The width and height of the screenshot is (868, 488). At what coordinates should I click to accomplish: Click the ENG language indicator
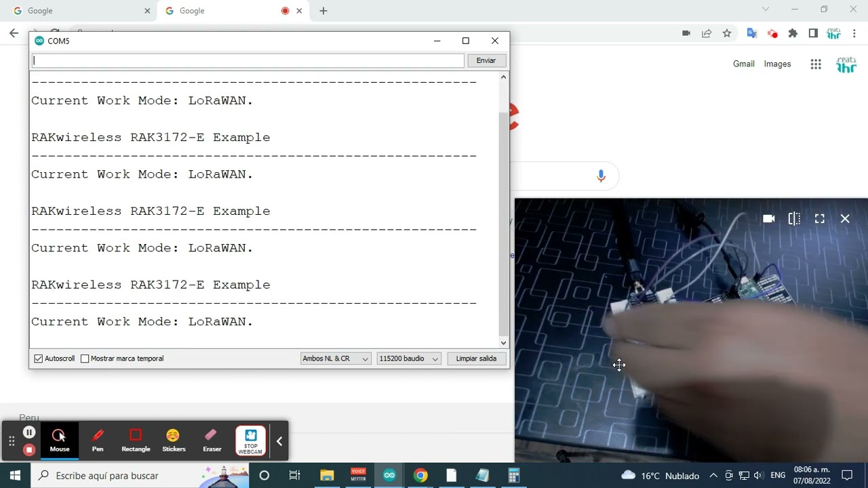click(778, 475)
